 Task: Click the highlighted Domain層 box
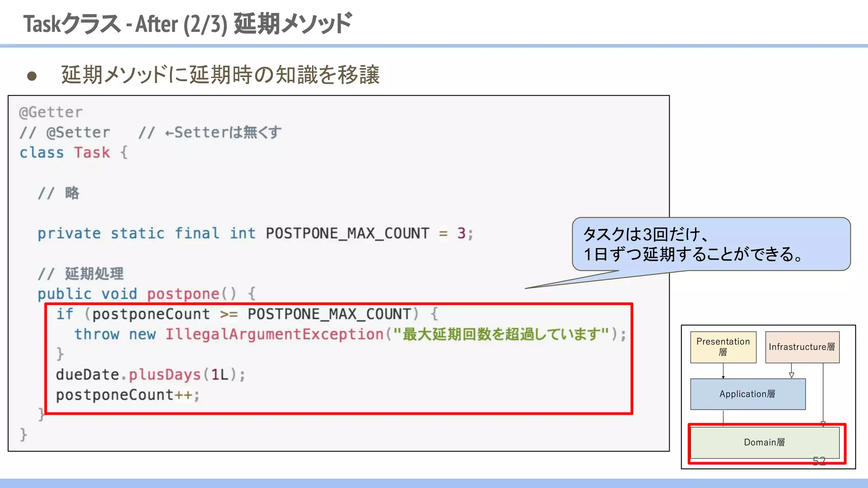[x=765, y=442]
